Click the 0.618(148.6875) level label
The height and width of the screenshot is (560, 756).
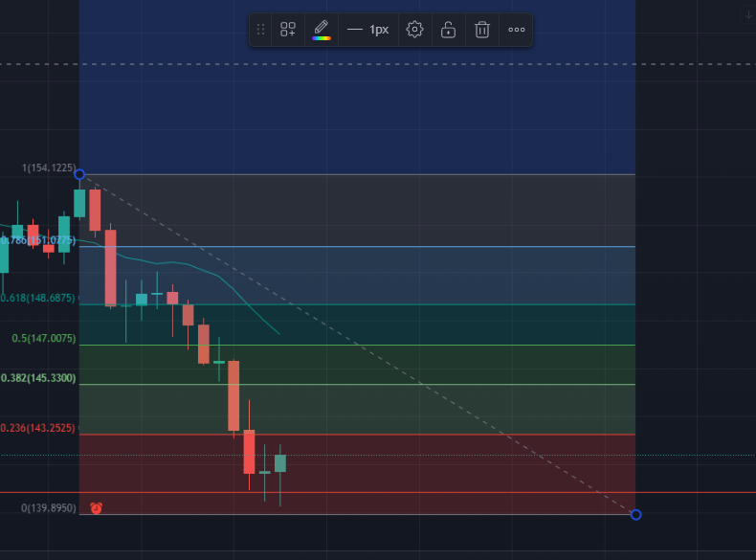(37, 298)
